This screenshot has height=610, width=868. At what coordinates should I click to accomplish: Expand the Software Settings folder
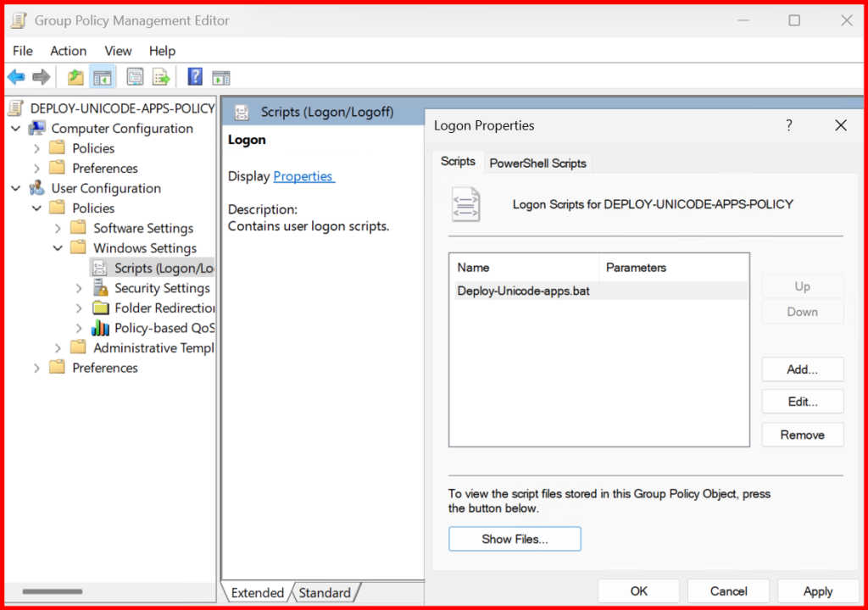(x=58, y=228)
